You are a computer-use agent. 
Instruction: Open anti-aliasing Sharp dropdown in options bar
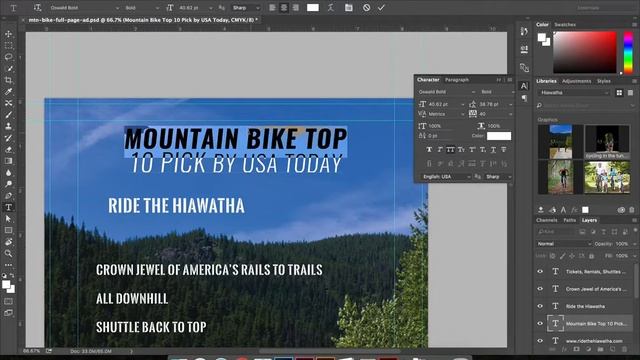click(246, 8)
